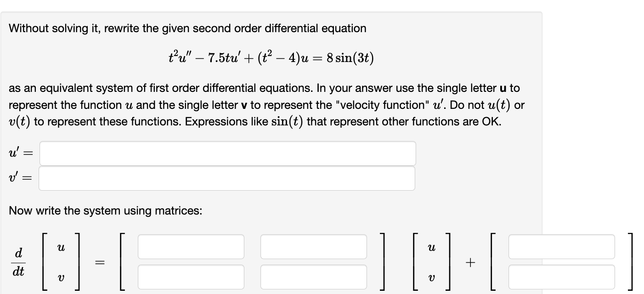This screenshot has width=644, height=294.
Task: Focus the empty box beside u' equals
Action: coord(227,153)
